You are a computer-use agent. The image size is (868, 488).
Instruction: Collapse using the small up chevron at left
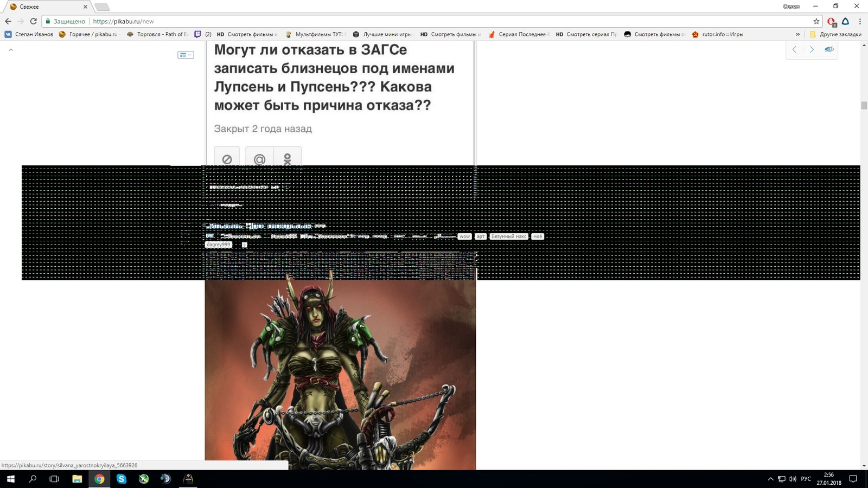(11, 50)
